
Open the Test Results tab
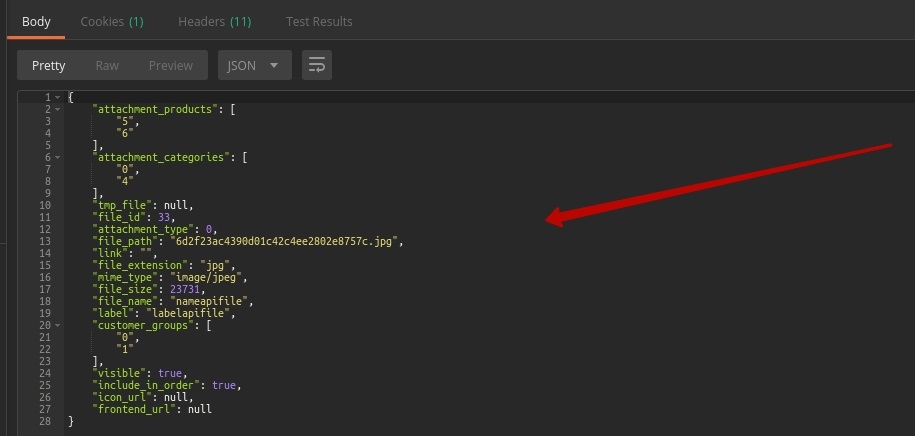(319, 21)
